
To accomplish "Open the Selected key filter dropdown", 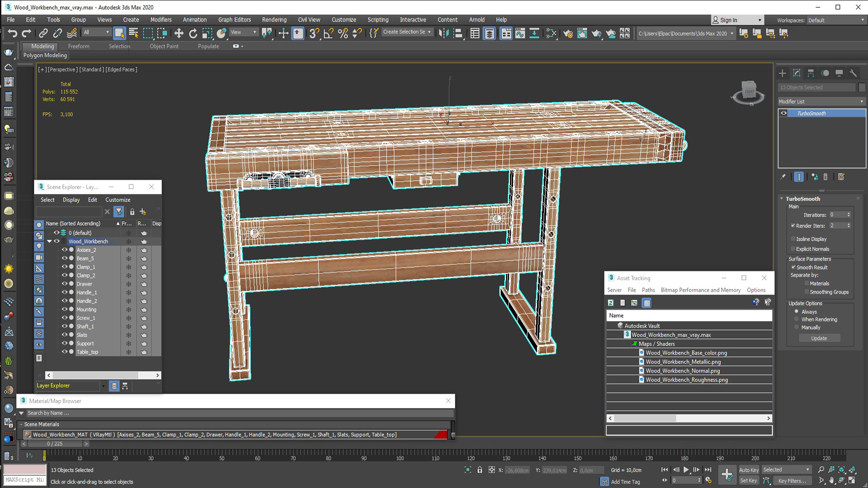I will [x=787, y=470].
